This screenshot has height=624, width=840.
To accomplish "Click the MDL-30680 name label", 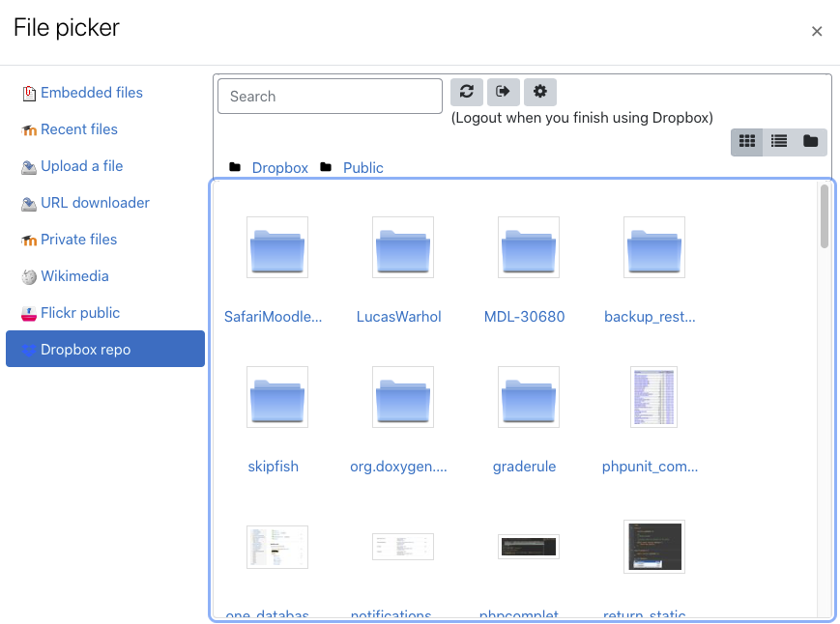I will (x=525, y=317).
